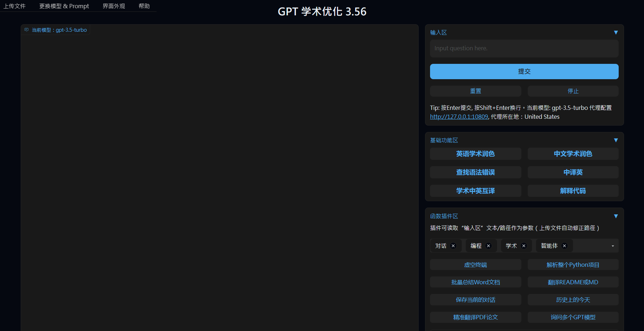The height and width of the screenshot is (331, 644).
Task: Remove the 智能体 tag from plugin filter
Action: point(564,246)
